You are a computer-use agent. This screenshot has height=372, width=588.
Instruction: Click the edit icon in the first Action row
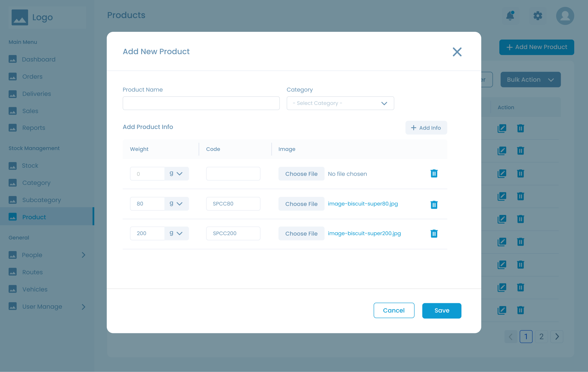(502, 128)
